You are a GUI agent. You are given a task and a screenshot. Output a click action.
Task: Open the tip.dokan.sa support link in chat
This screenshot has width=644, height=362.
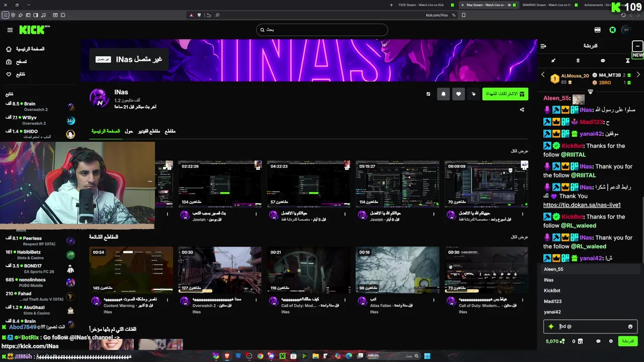582,205
